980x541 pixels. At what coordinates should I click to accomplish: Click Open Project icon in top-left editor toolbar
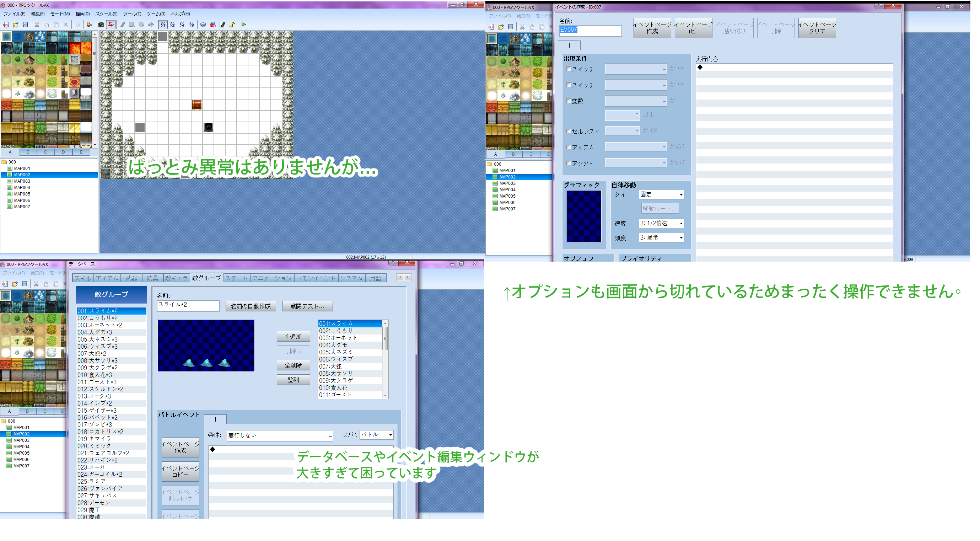click(x=16, y=25)
